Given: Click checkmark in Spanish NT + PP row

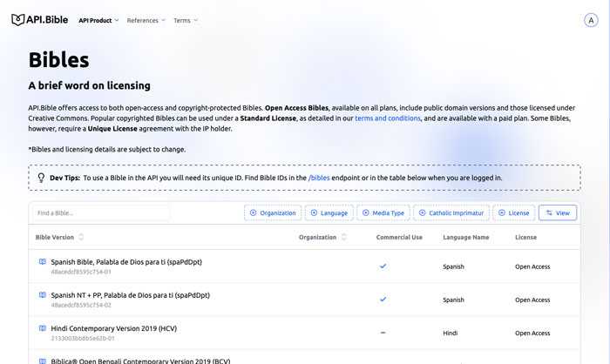Looking at the screenshot, I should [x=383, y=299].
